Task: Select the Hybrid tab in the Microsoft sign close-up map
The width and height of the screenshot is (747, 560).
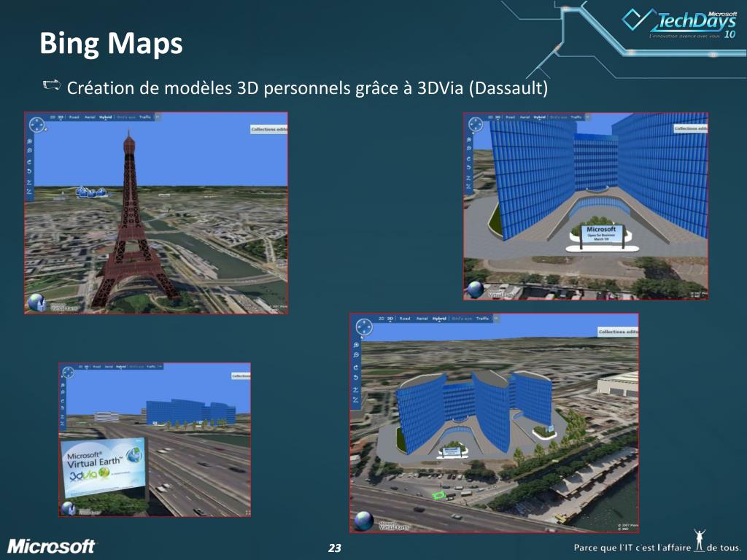Action: pos(539,117)
